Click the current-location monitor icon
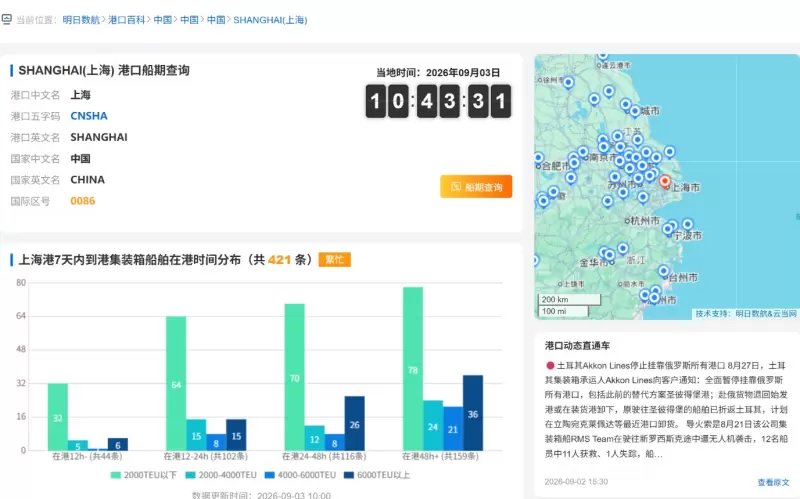The width and height of the screenshot is (800, 499). pyautogui.click(x=6, y=19)
